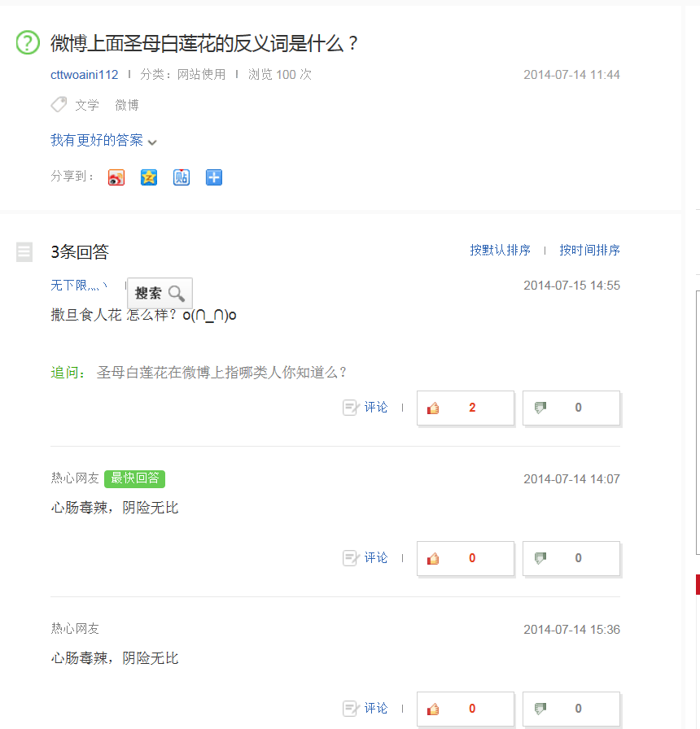Click the answers list icon beside 3条回答

click(24, 252)
